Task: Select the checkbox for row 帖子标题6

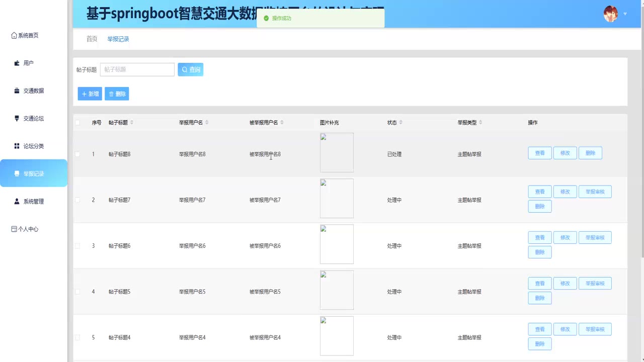Action: [x=77, y=246]
